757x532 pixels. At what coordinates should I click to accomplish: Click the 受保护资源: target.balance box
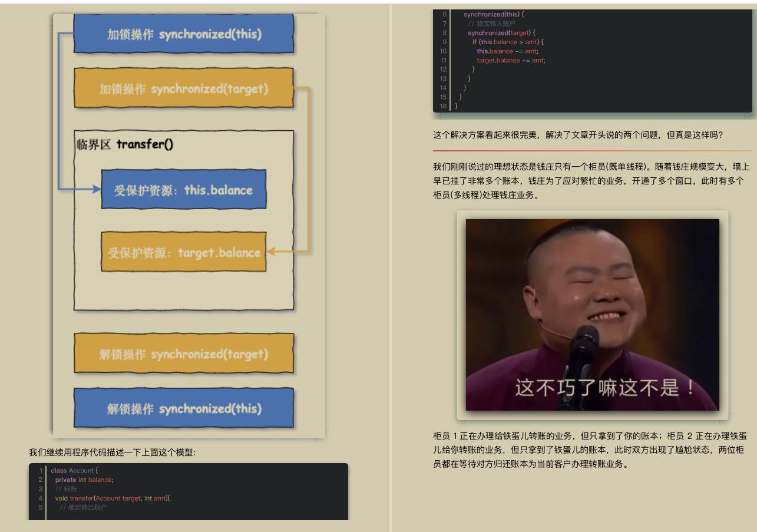[x=184, y=252]
